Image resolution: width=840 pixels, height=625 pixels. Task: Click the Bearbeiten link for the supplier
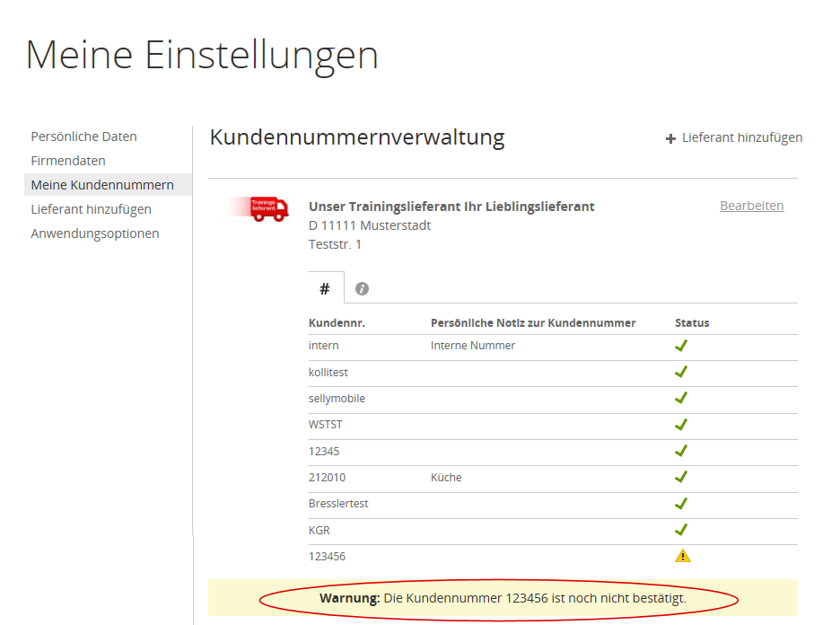click(x=751, y=206)
